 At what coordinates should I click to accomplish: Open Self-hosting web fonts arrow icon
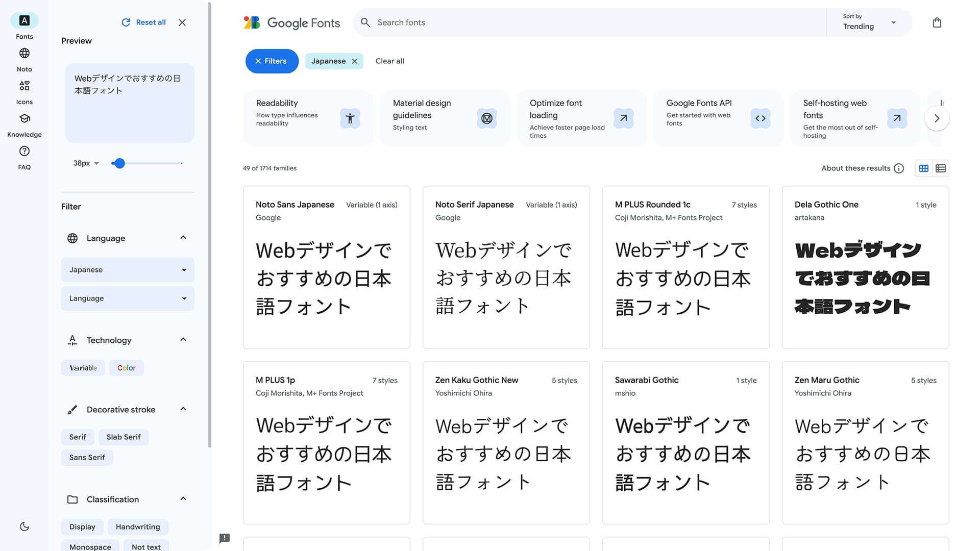897,118
